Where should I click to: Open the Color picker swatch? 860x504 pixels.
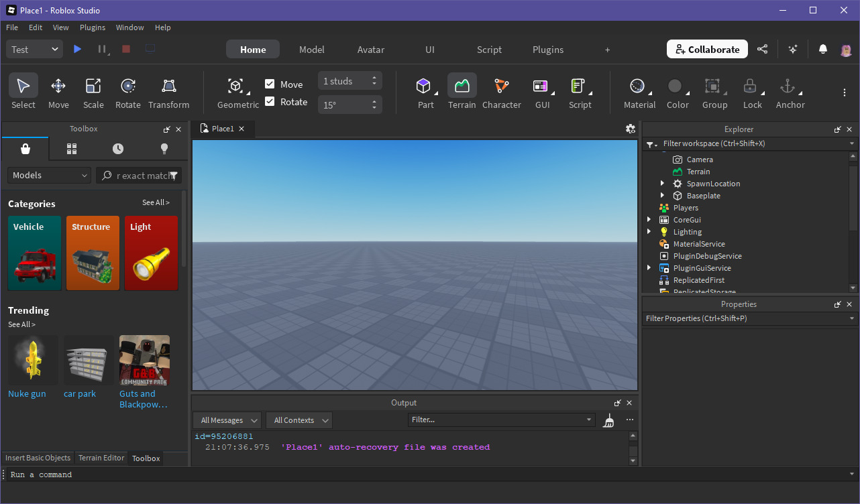click(675, 86)
